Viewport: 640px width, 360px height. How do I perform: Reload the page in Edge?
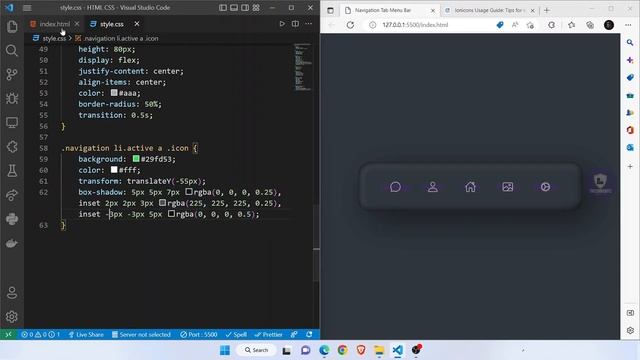point(350,25)
